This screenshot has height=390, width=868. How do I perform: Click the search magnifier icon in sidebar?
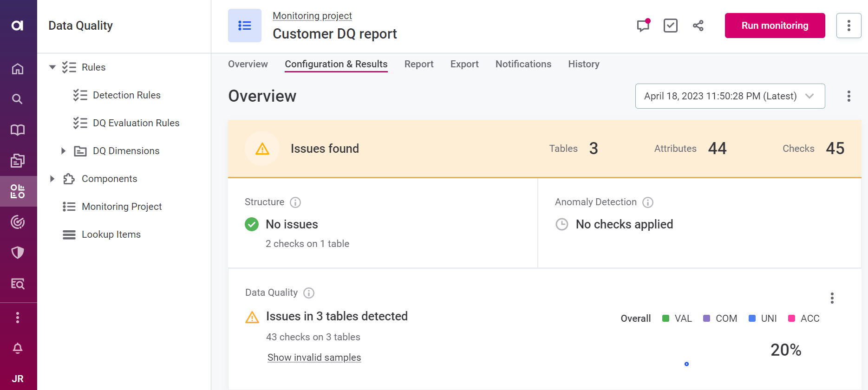point(18,99)
